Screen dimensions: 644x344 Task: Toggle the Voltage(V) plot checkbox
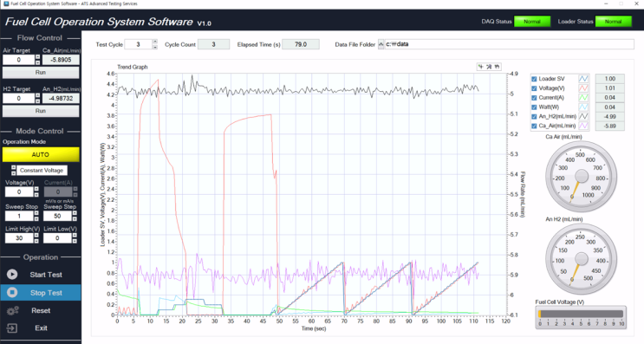tap(534, 88)
